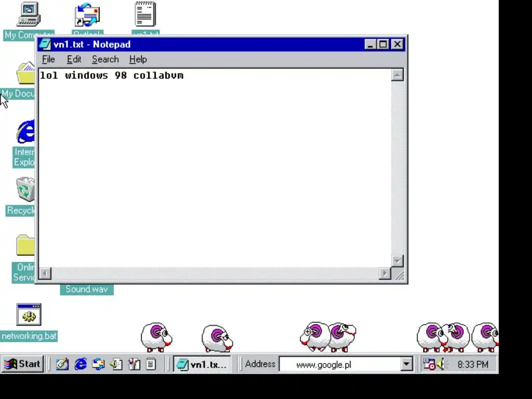
Task: Open the Edit menu in Notepad
Action: point(74,59)
